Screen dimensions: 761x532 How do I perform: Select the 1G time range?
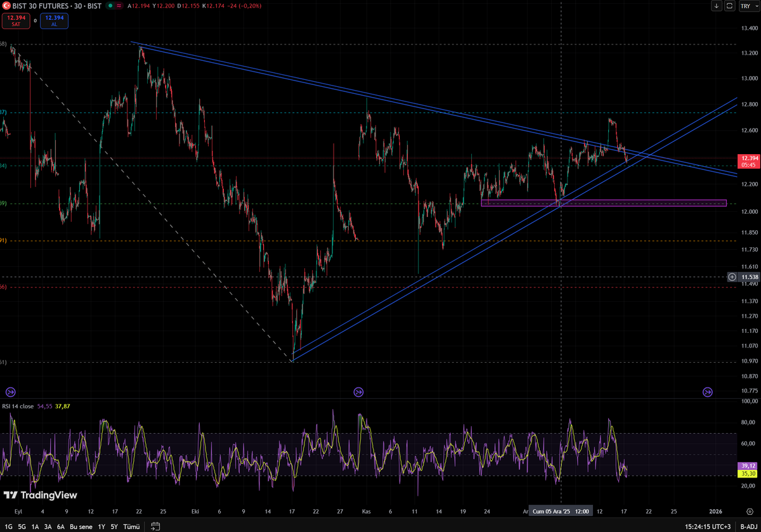tap(7, 526)
